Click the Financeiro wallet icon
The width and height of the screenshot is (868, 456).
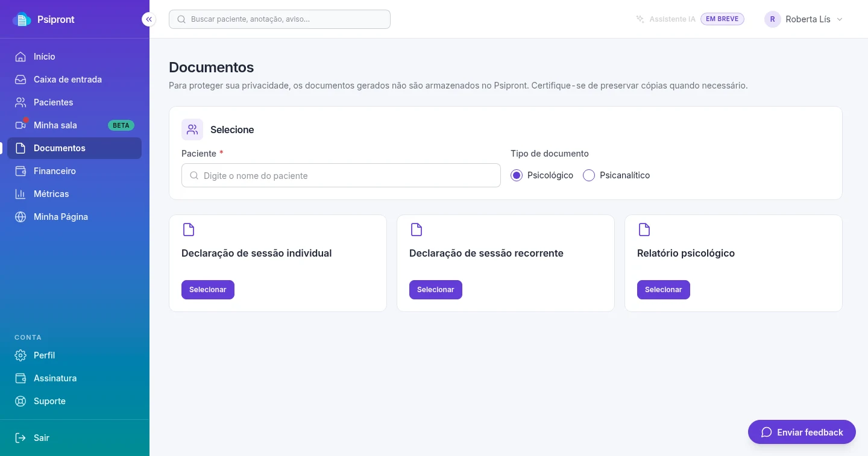coord(20,171)
